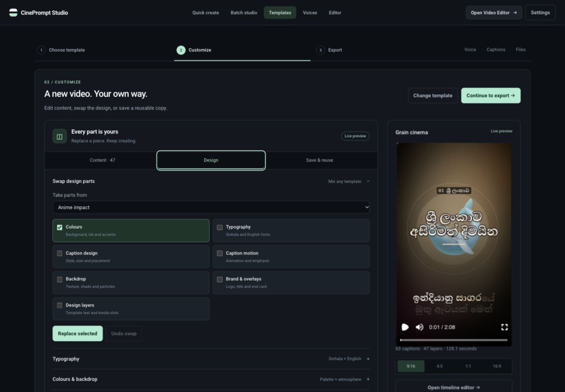
Task: Open Settings
Action: pyautogui.click(x=540, y=13)
